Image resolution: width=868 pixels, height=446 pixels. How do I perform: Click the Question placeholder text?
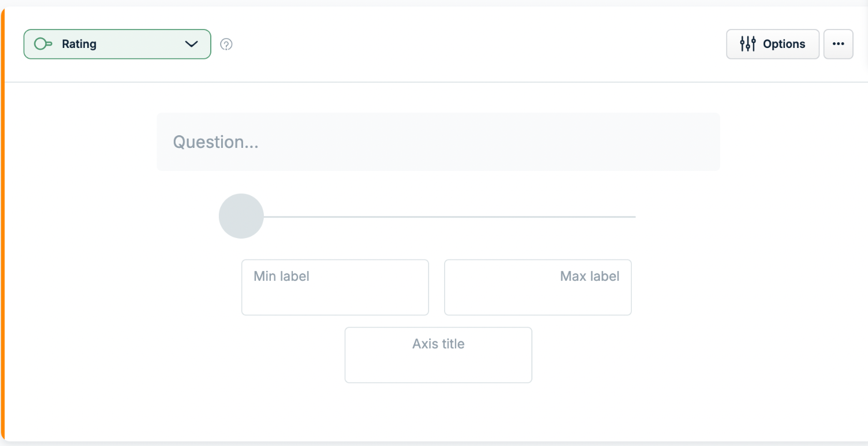point(216,142)
